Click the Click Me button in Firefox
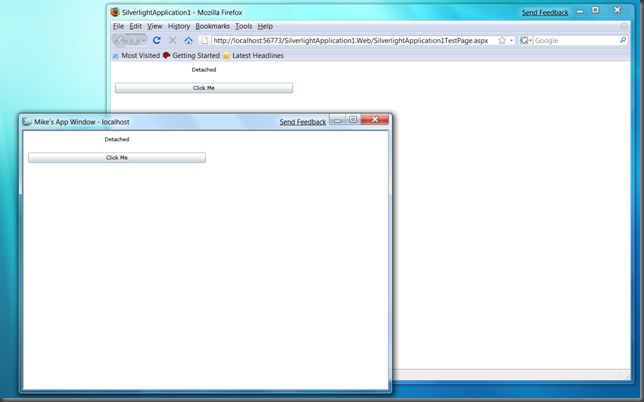Screen dimensions: 644x402 pos(204,88)
